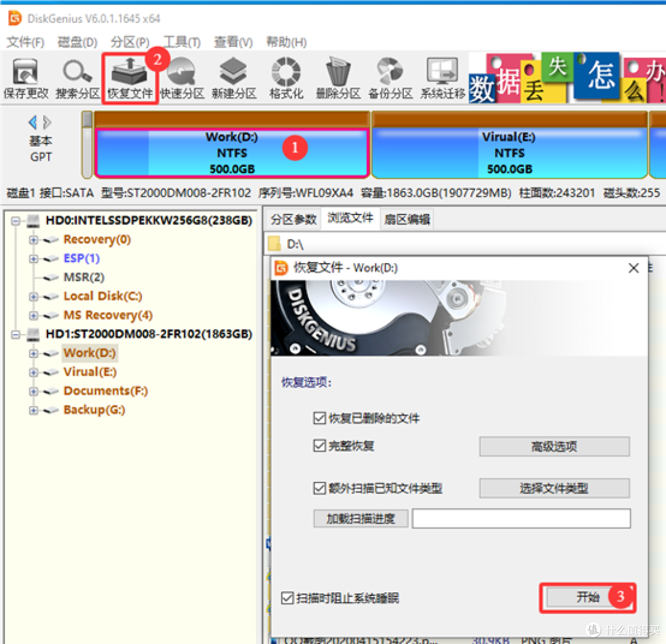The width and height of the screenshot is (666, 644).
Task: Select Documents(F:) in the disk tree
Action: click(x=105, y=391)
